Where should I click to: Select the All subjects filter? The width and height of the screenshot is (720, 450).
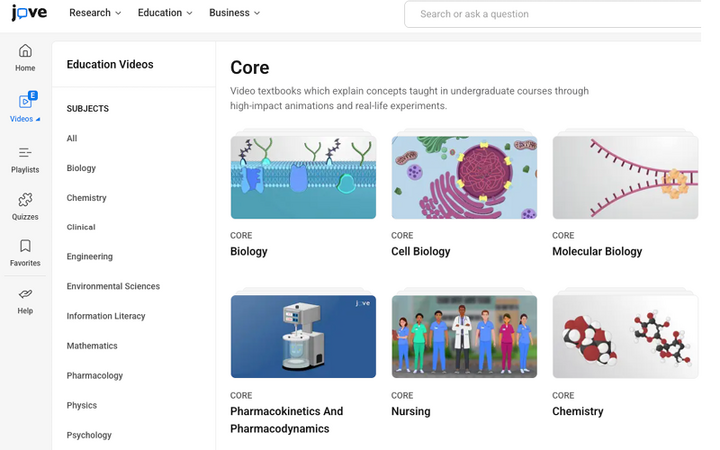click(72, 139)
